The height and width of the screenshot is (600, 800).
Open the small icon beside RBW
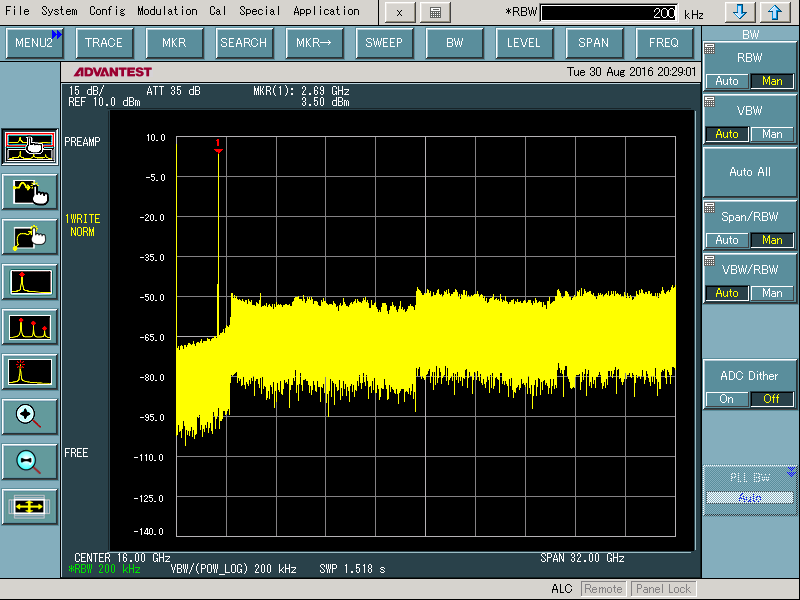coord(710,49)
